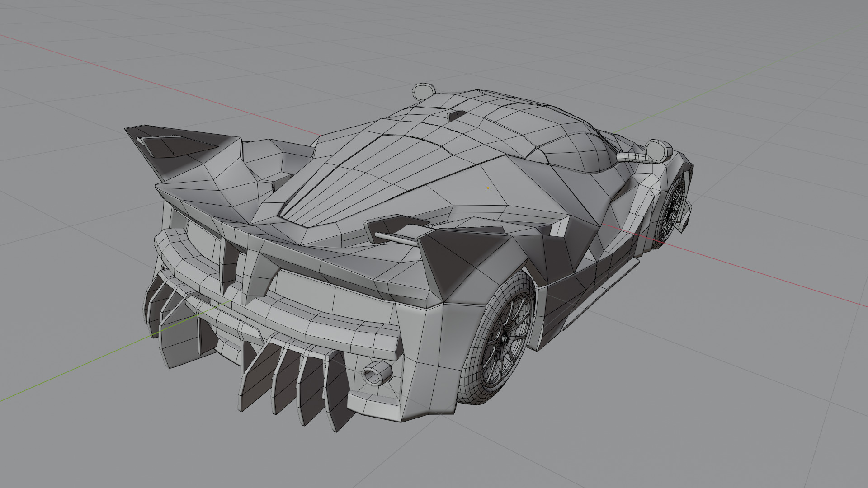Click the side mirror on ribbed stalk

click(660, 150)
